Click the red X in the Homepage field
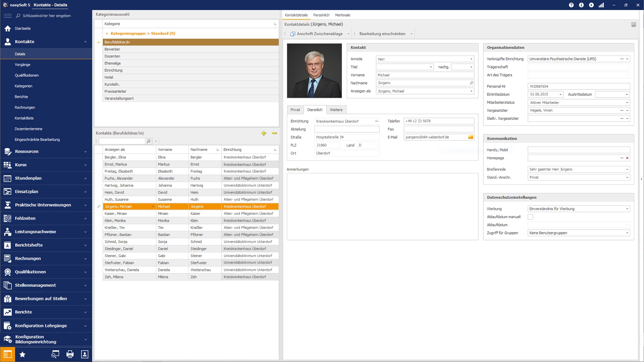 point(627,158)
